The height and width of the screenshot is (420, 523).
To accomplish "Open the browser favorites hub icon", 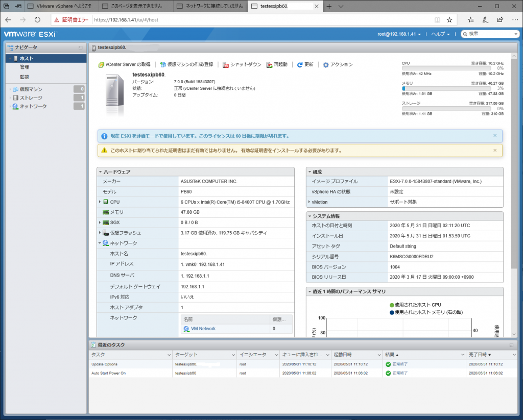I will (x=470, y=20).
